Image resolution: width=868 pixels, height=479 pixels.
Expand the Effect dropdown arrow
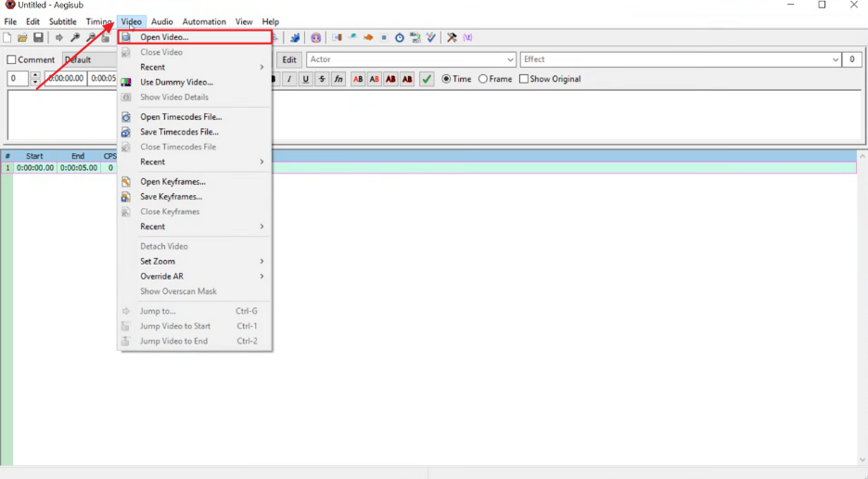(x=836, y=59)
